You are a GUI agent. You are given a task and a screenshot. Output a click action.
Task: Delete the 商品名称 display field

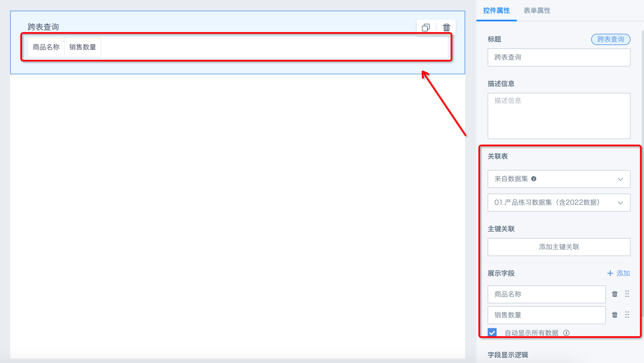click(615, 294)
